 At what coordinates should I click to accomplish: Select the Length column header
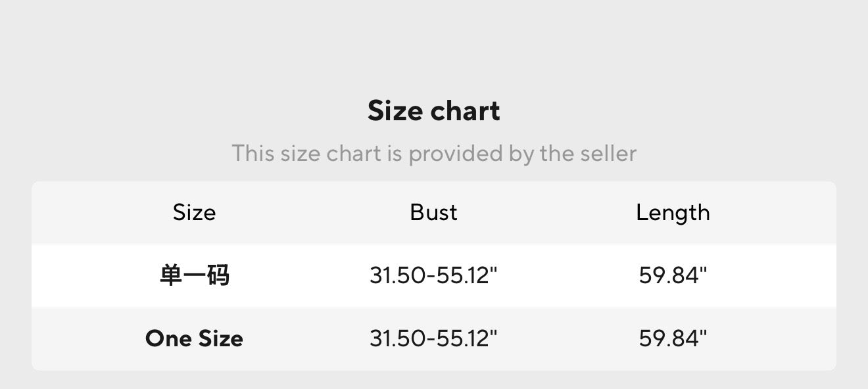(x=673, y=212)
